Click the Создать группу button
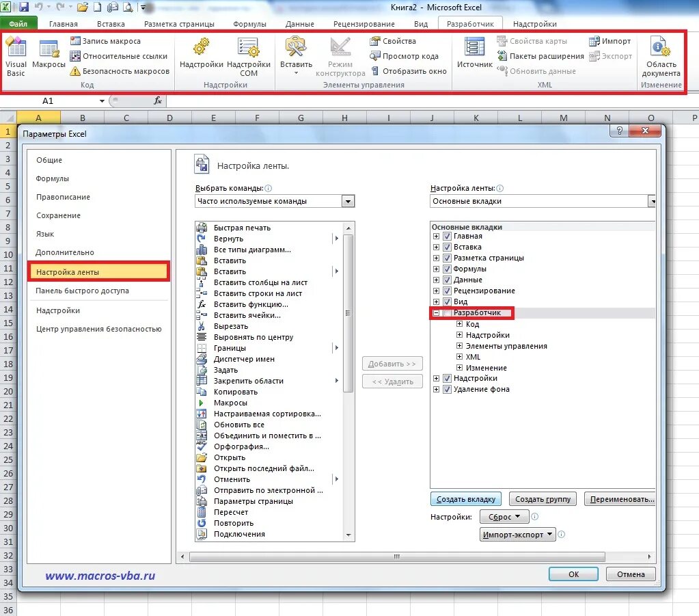Screen dimensions: 699x616 pyautogui.click(x=543, y=499)
